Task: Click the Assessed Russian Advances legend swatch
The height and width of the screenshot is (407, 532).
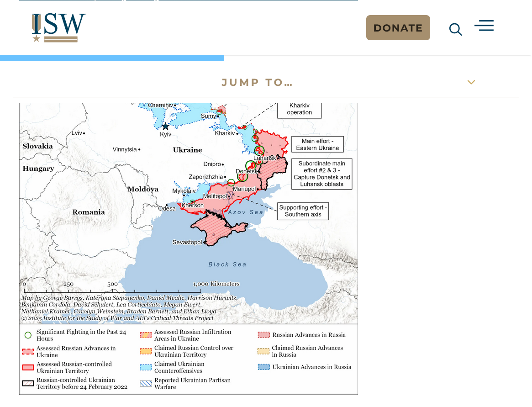Action: (x=28, y=352)
